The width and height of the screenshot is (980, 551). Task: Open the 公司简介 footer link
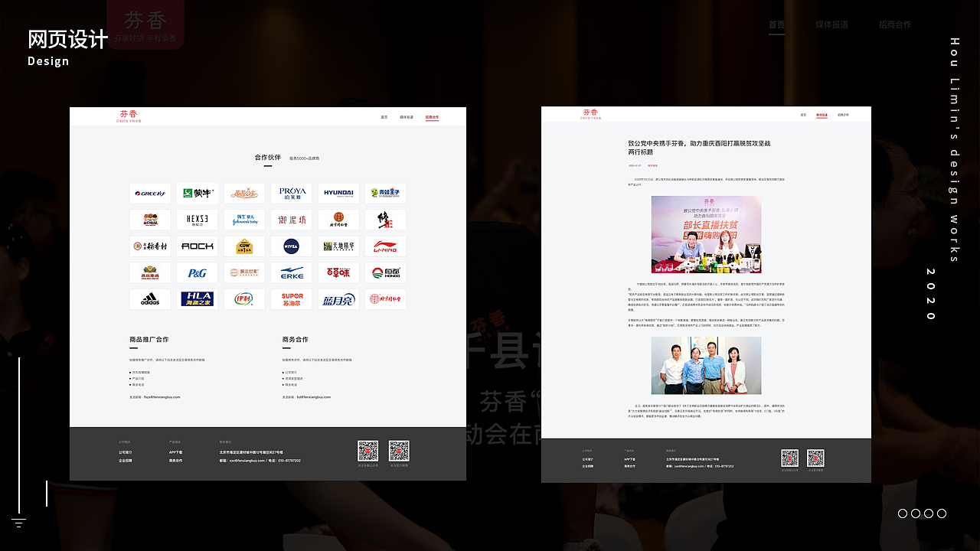click(x=125, y=452)
